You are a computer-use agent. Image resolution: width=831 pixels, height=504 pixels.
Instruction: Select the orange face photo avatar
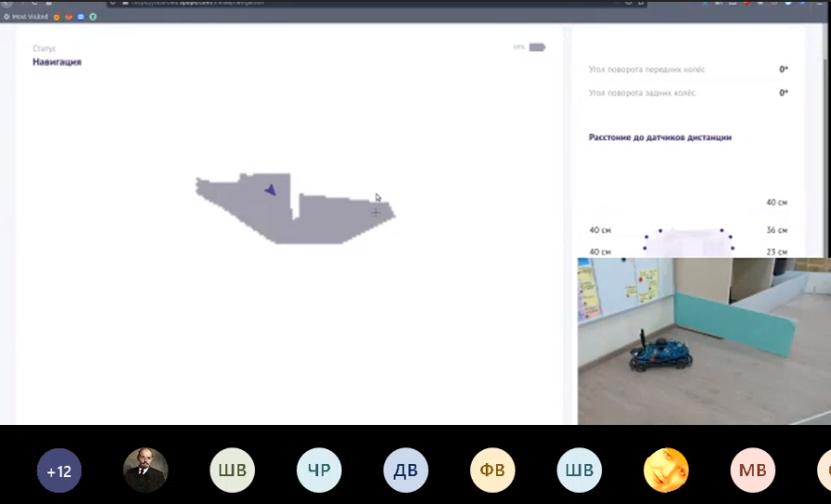665,471
